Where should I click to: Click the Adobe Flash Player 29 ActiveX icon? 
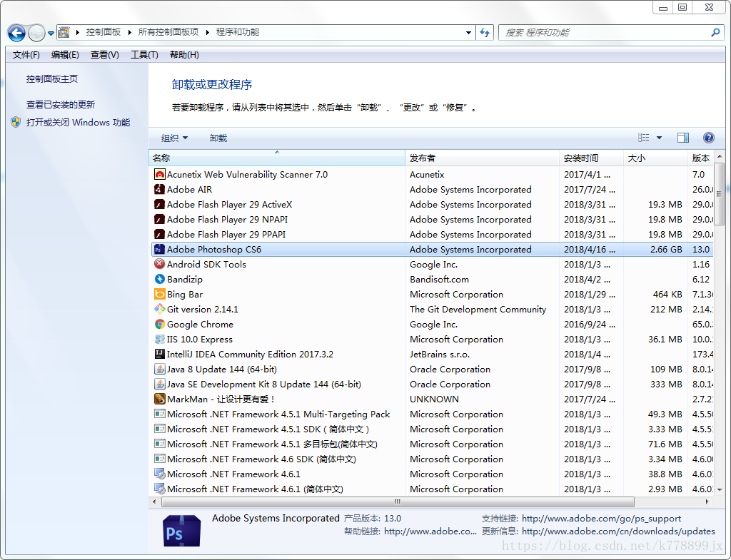coord(159,205)
